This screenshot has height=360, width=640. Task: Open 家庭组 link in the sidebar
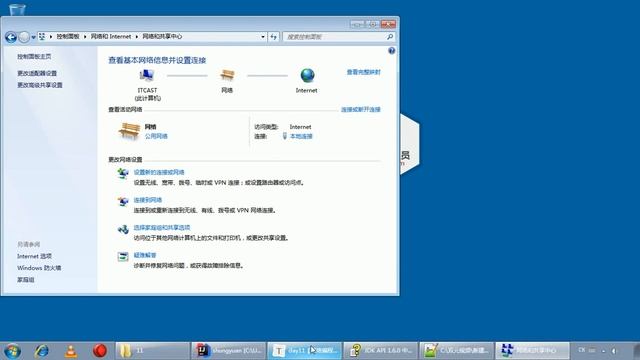26,280
